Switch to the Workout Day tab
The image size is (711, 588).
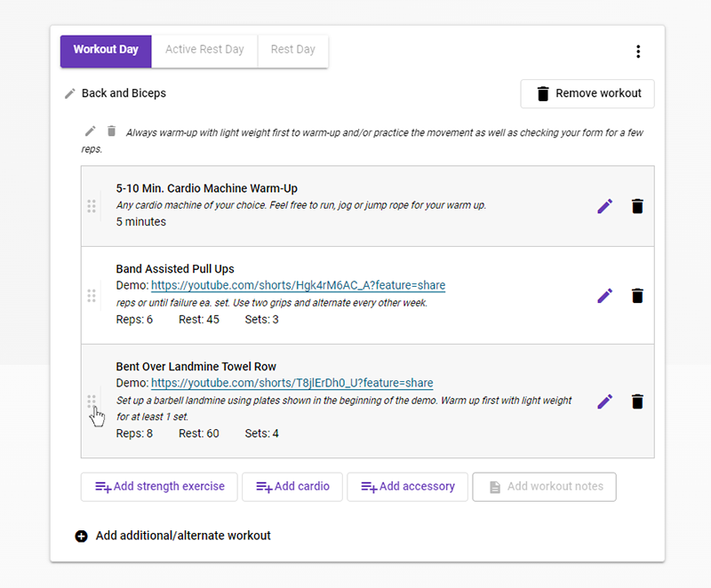click(106, 51)
